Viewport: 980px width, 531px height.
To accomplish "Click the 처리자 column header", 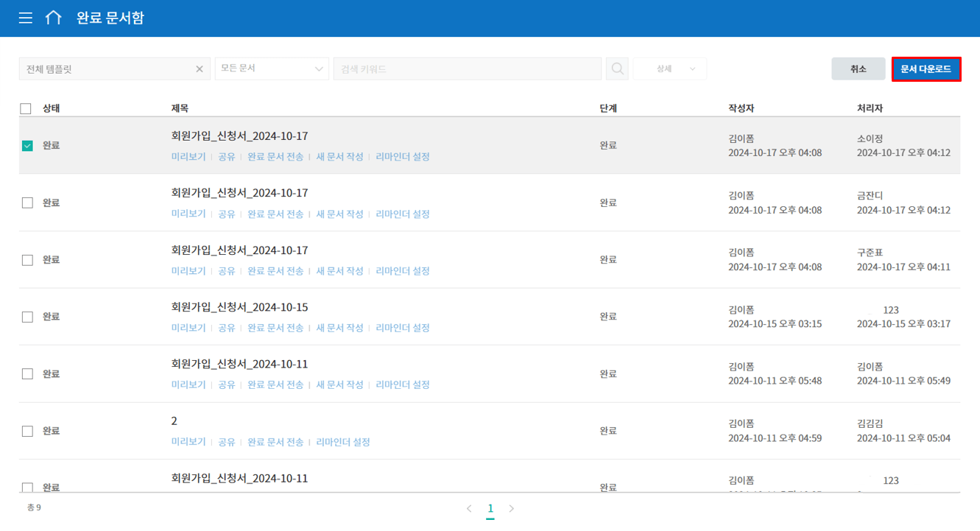I will [x=870, y=108].
